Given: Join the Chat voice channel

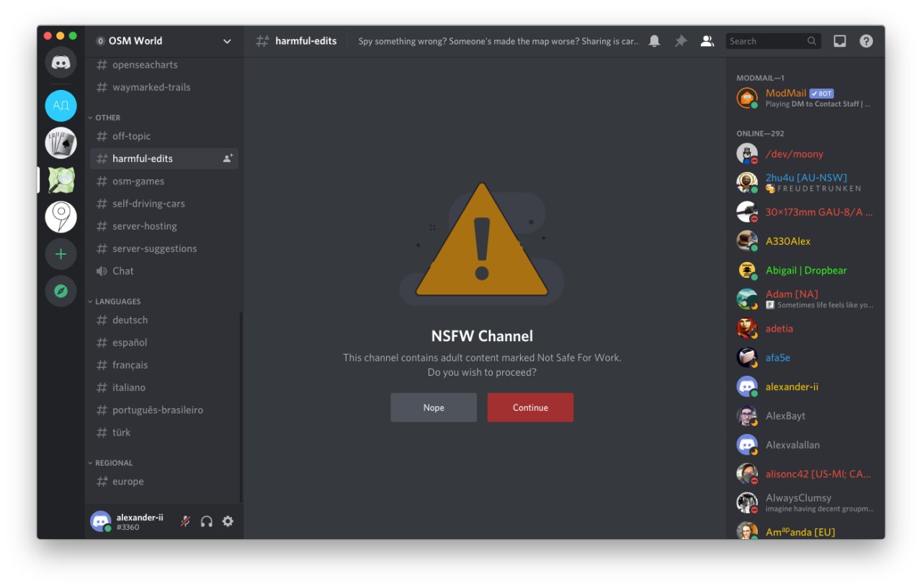Looking at the screenshot, I should click(x=164, y=271).
